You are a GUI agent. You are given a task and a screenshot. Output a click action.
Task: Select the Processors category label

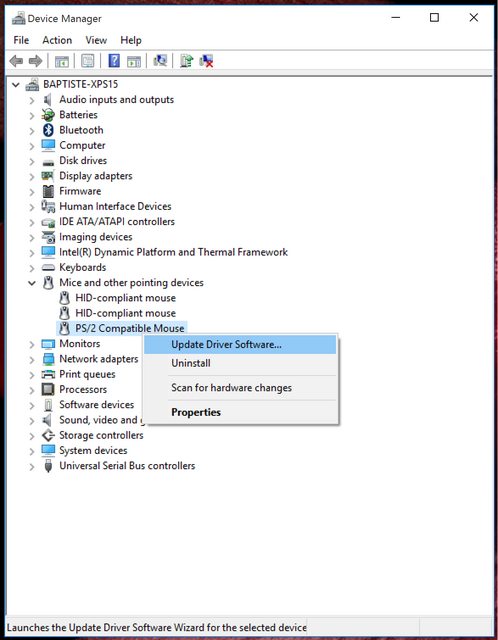coord(83,389)
